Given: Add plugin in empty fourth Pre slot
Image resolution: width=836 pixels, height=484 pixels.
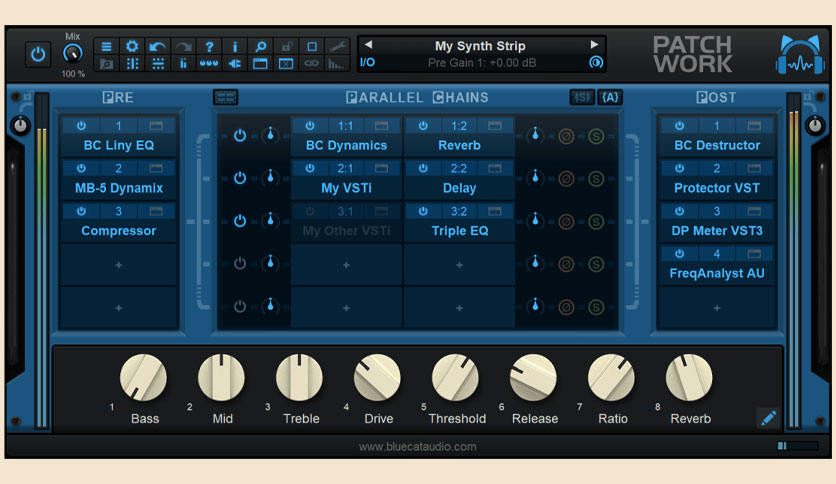Looking at the screenshot, I should click(118, 265).
